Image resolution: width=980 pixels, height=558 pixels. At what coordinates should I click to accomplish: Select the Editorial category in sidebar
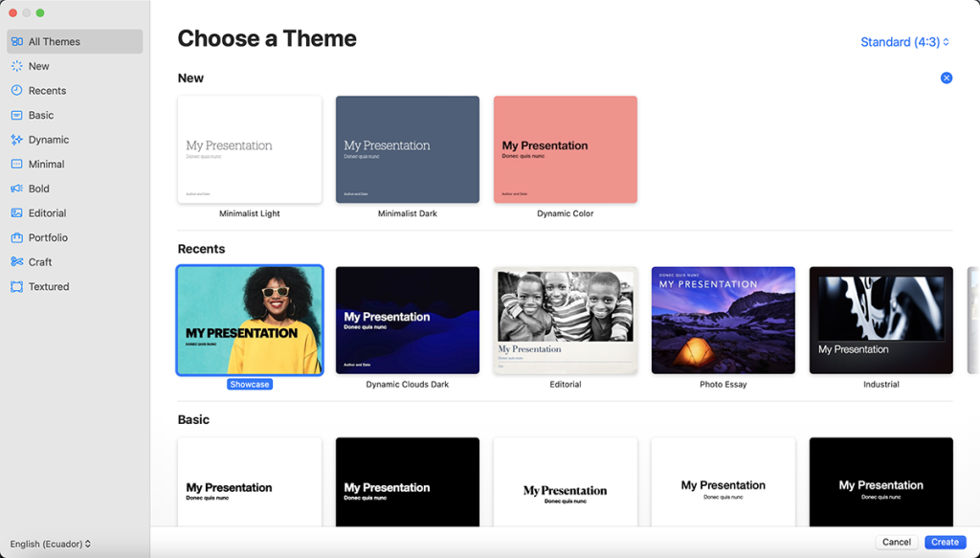click(x=47, y=213)
